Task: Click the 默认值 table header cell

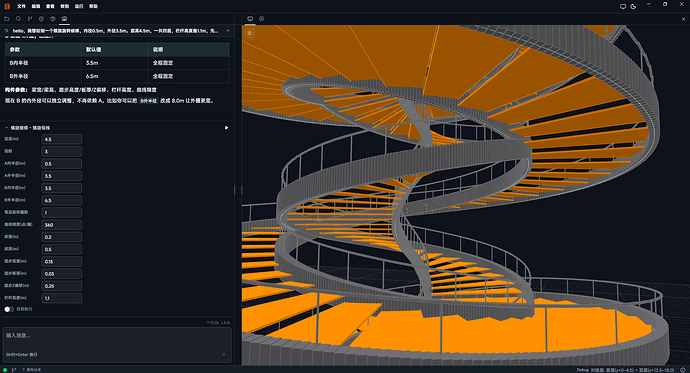Action: click(x=115, y=50)
